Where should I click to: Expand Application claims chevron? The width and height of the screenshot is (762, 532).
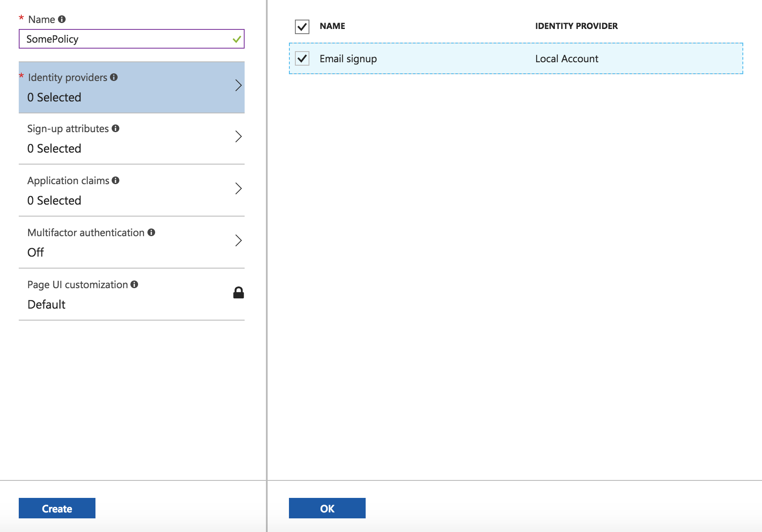pyautogui.click(x=239, y=188)
